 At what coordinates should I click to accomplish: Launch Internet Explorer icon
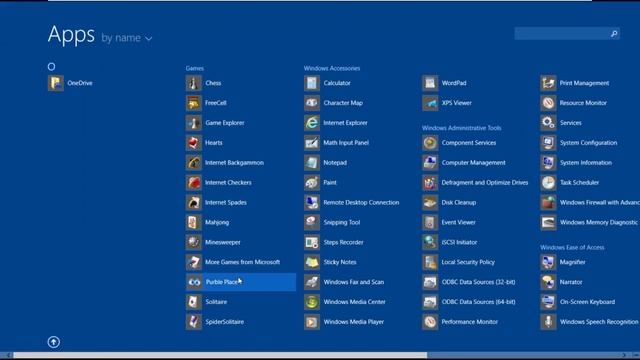tap(312, 123)
